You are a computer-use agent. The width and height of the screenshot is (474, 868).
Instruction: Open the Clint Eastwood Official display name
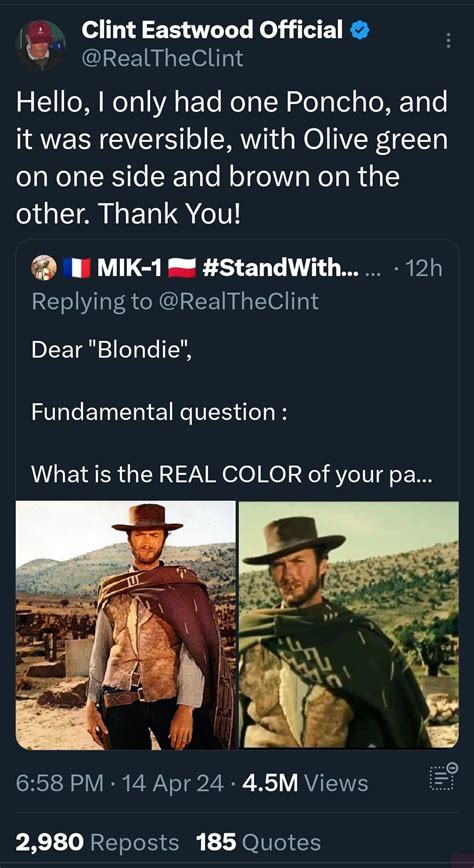(x=212, y=30)
